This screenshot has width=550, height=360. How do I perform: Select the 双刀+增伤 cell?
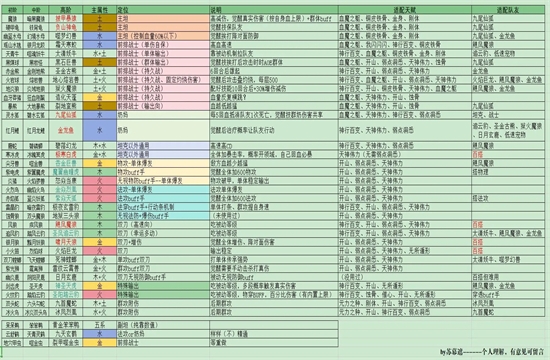pos(163,242)
